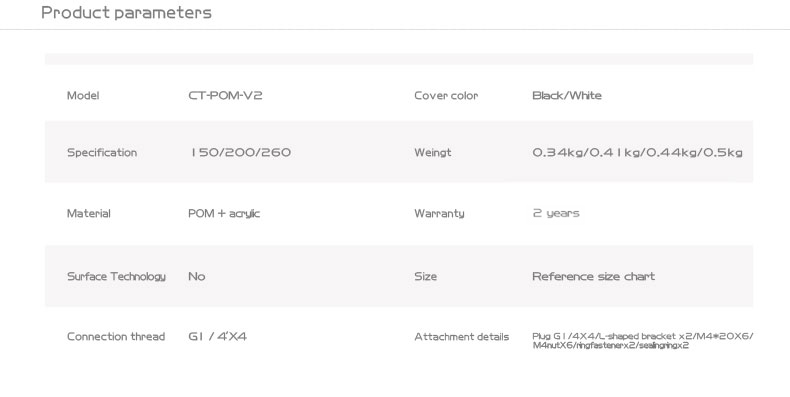Click the 150/200/260 specification value
This screenshot has width=790, height=397.
click(240, 152)
